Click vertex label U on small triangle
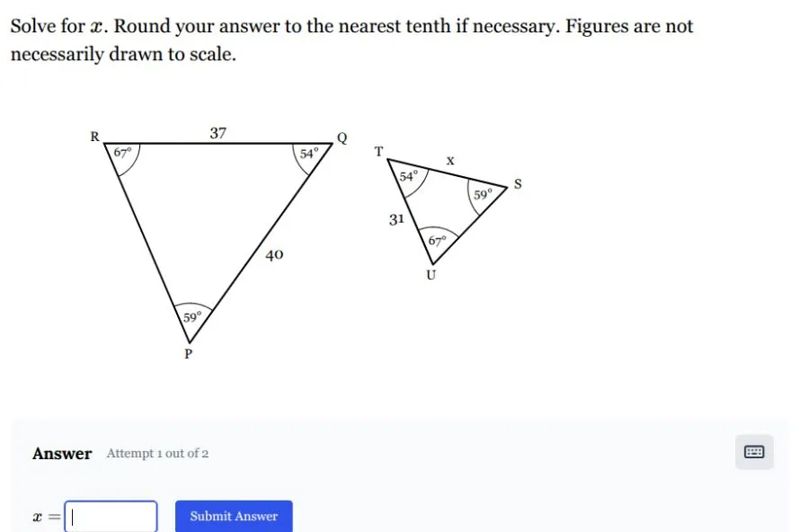Screen dimensions: 809x532 click(431, 275)
